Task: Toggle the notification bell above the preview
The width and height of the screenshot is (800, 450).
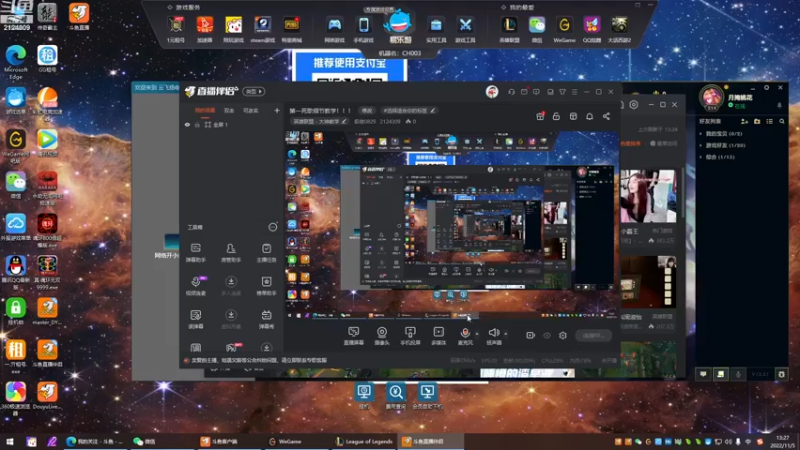Action: click(589, 116)
